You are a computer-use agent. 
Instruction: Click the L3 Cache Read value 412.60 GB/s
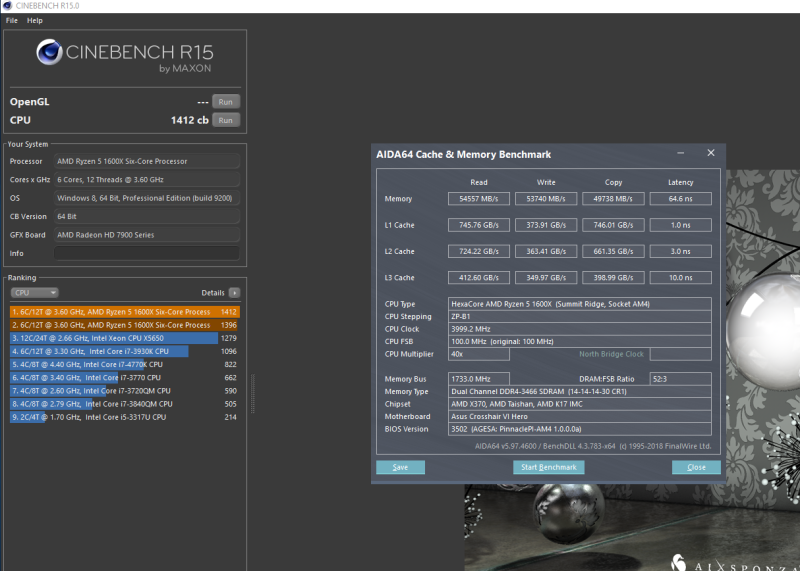479,278
